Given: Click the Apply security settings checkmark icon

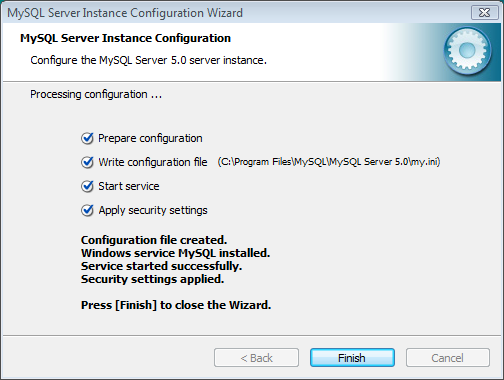Looking at the screenshot, I should point(87,210).
